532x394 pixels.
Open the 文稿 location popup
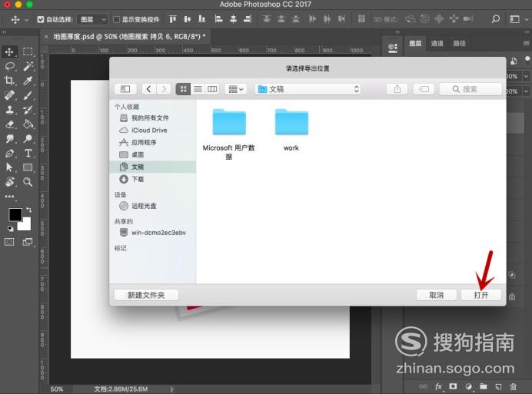308,89
